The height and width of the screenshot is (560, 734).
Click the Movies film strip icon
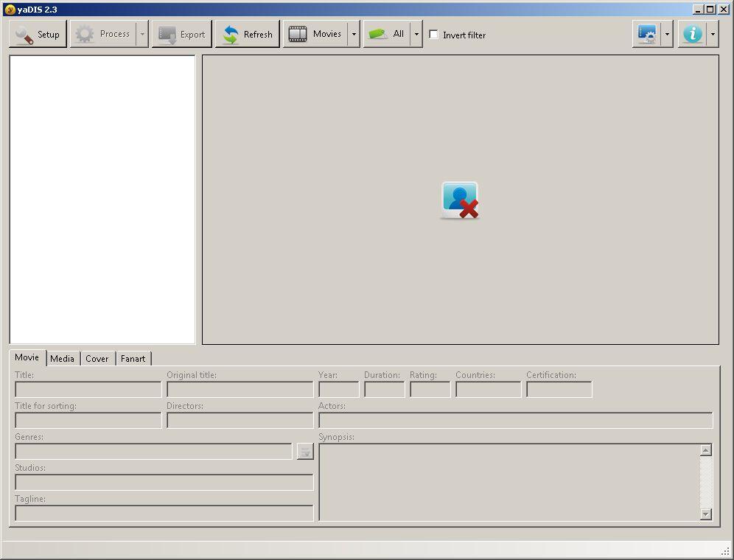[299, 33]
